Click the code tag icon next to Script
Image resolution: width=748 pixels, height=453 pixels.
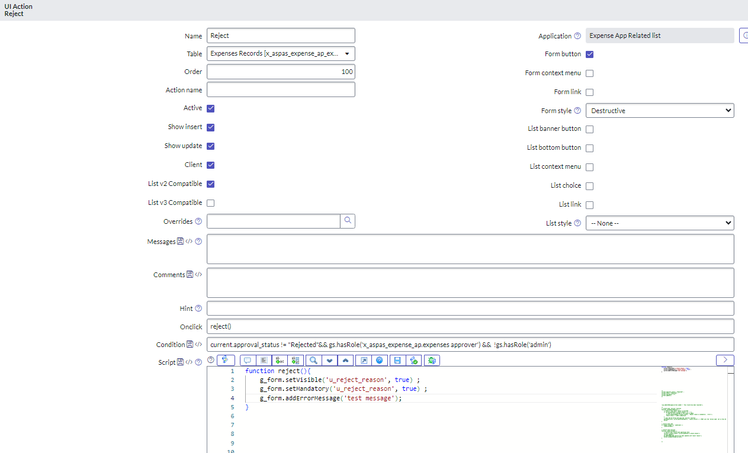pos(189,362)
